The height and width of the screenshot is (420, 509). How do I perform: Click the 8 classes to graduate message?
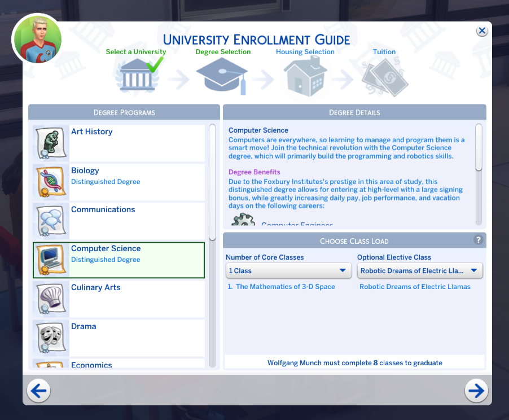click(355, 363)
